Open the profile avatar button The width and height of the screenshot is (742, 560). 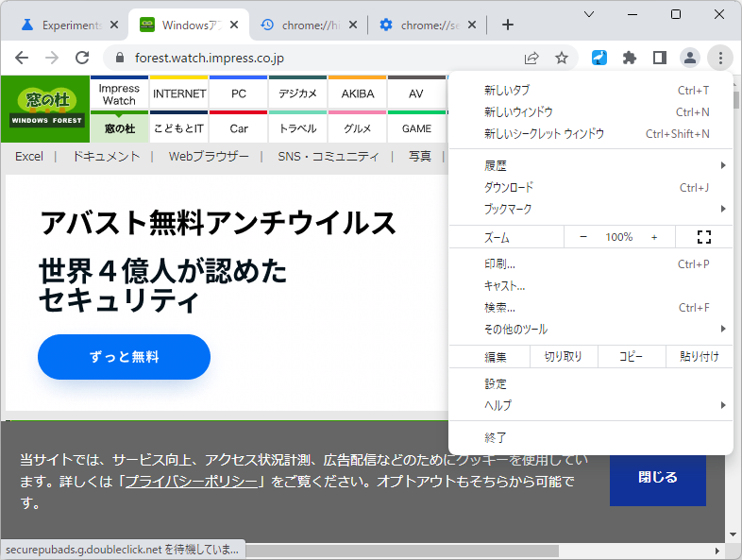click(690, 58)
